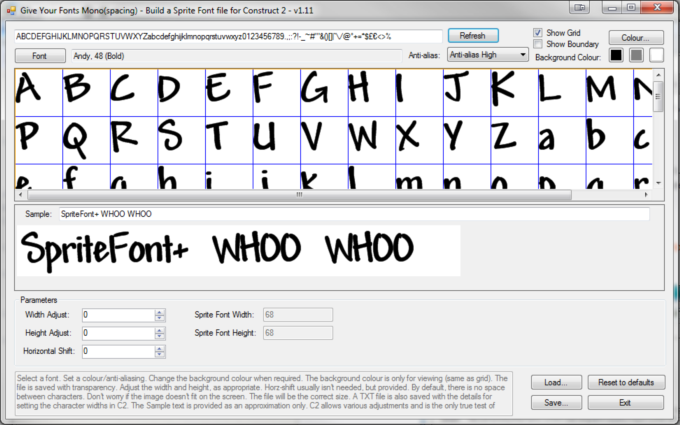
Task: Toggle the Show Grid checkbox
Action: pyautogui.click(x=540, y=33)
